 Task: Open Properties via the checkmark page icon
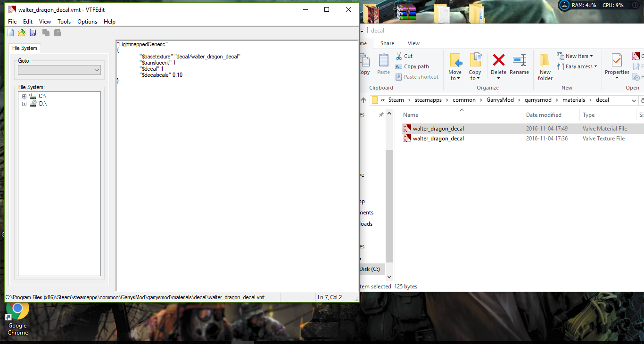(x=617, y=60)
